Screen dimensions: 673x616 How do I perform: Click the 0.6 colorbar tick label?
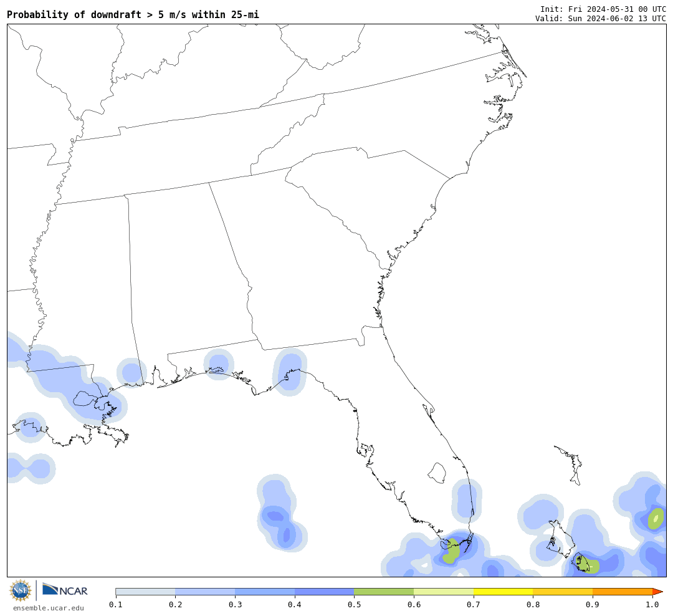point(414,604)
